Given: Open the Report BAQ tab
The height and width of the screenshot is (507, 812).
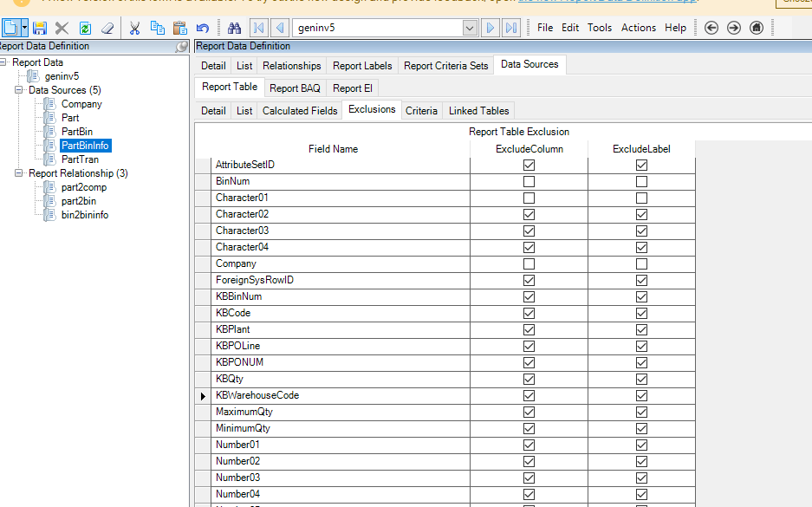Looking at the screenshot, I should click(x=295, y=88).
